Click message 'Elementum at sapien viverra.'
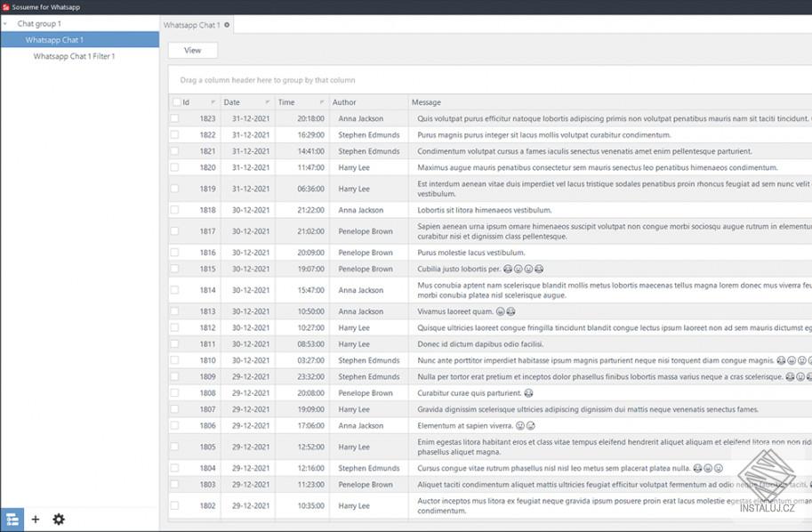812x532 pixels. coord(465,425)
